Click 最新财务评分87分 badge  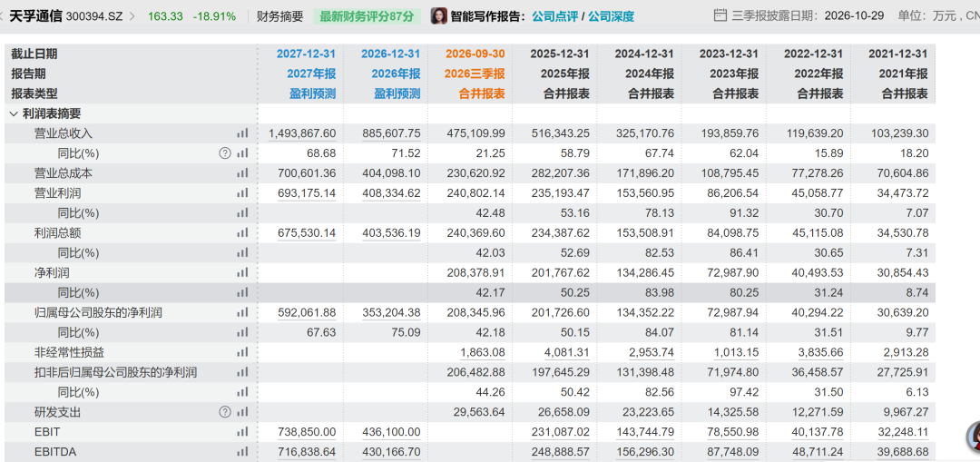click(x=367, y=17)
